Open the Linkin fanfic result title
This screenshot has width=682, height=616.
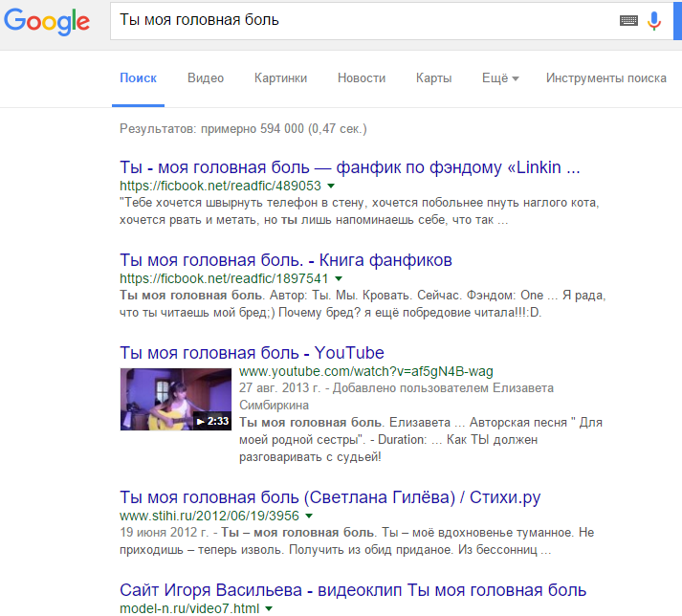(350, 167)
